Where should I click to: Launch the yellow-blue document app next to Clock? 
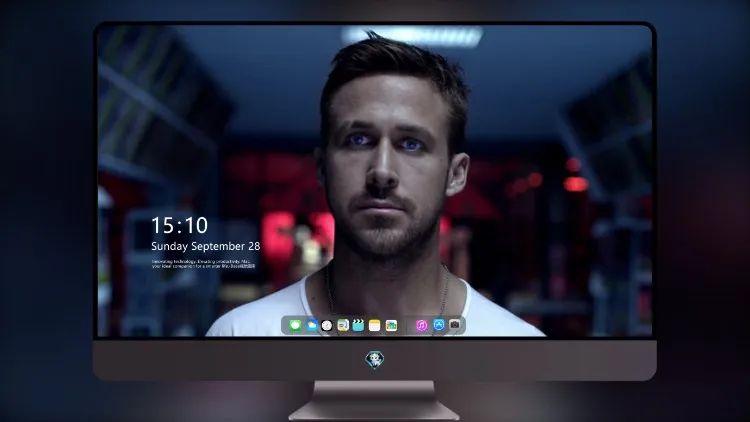tap(343, 325)
